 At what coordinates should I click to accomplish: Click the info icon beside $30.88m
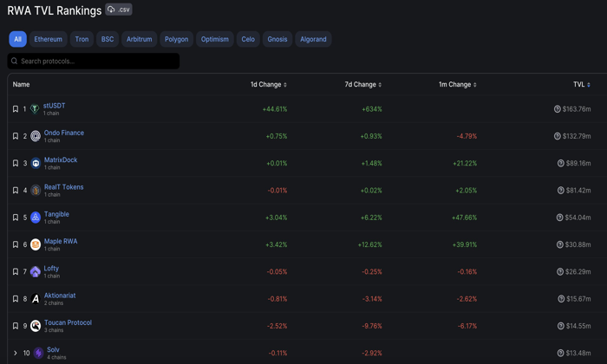click(560, 244)
